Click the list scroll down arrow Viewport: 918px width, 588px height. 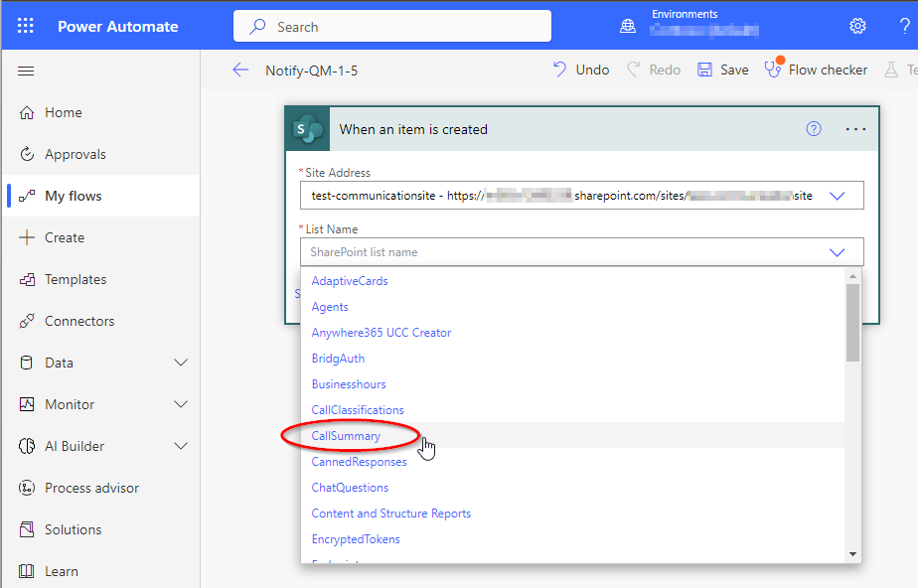852,554
